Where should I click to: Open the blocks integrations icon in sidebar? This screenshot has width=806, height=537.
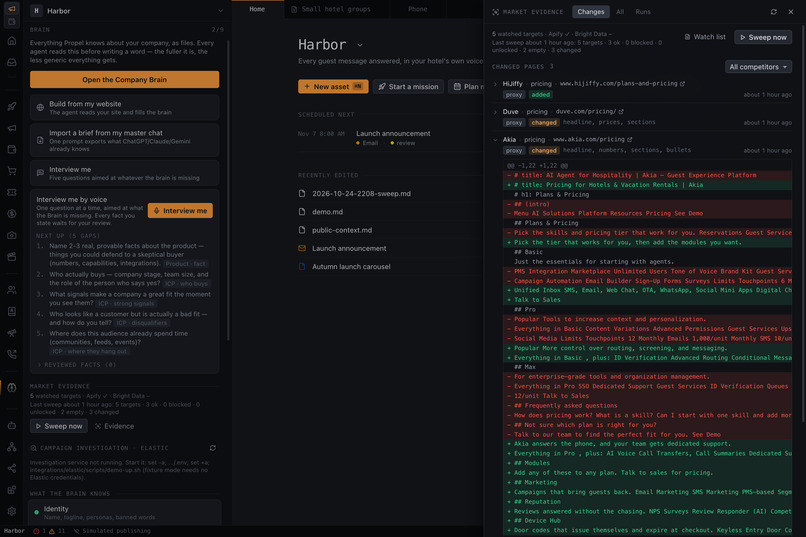(x=12, y=490)
